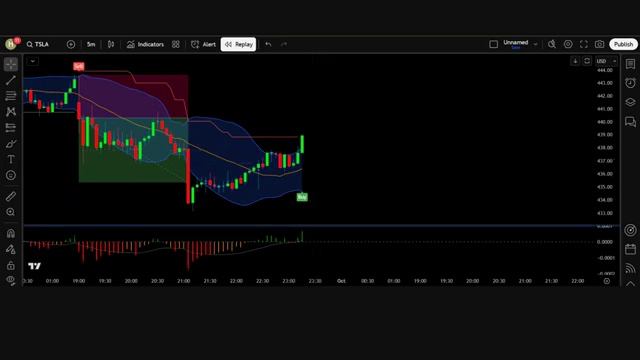Collapse the indicator legend chevron

(33, 61)
